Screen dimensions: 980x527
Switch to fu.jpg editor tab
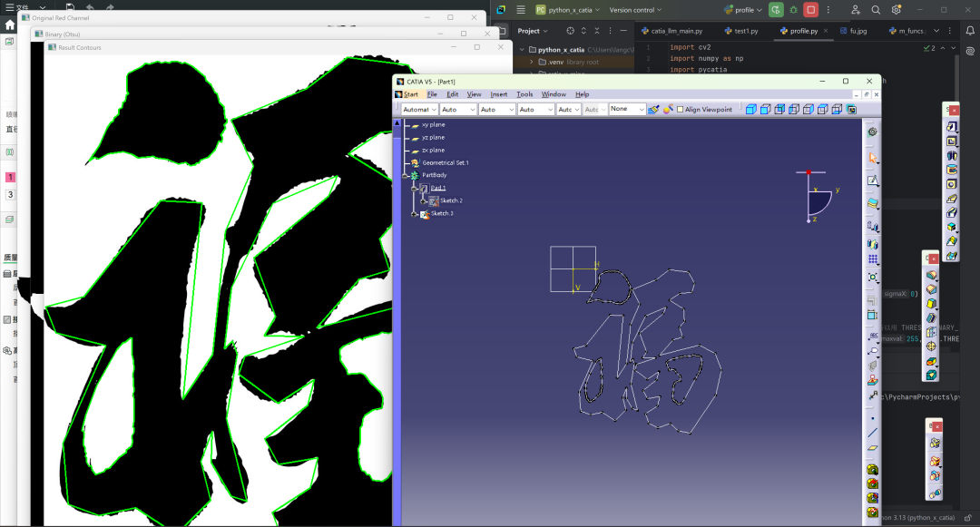point(853,31)
